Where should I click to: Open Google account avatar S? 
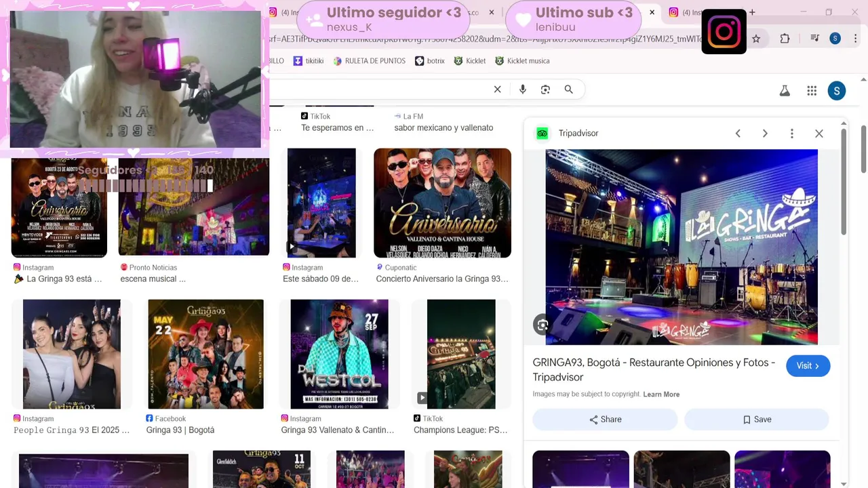[x=836, y=91]
